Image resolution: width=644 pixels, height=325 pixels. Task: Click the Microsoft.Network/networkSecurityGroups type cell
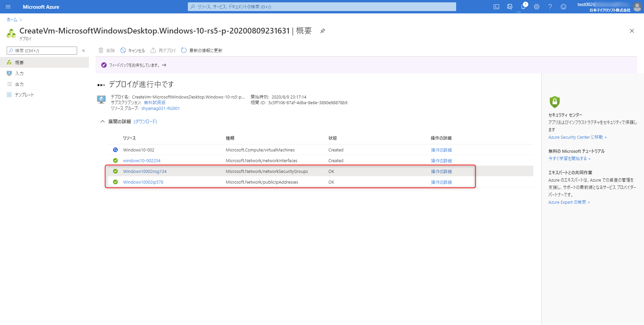(x=267, y=172)
